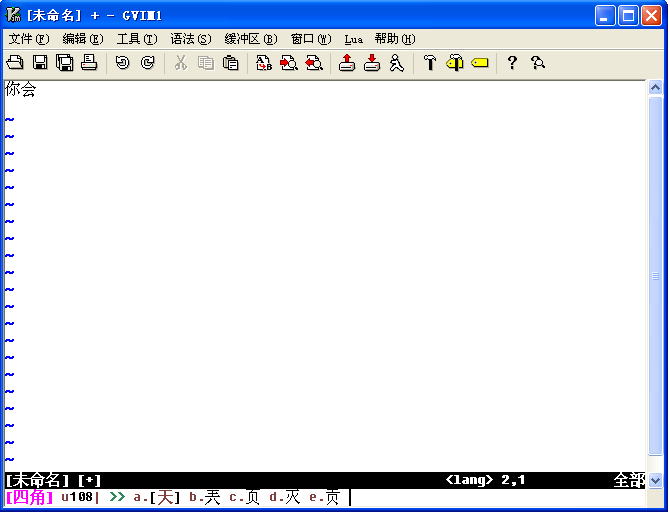Click the Paste clipboard icon
This screenshot has height=514, width=670.
point(231,63)
